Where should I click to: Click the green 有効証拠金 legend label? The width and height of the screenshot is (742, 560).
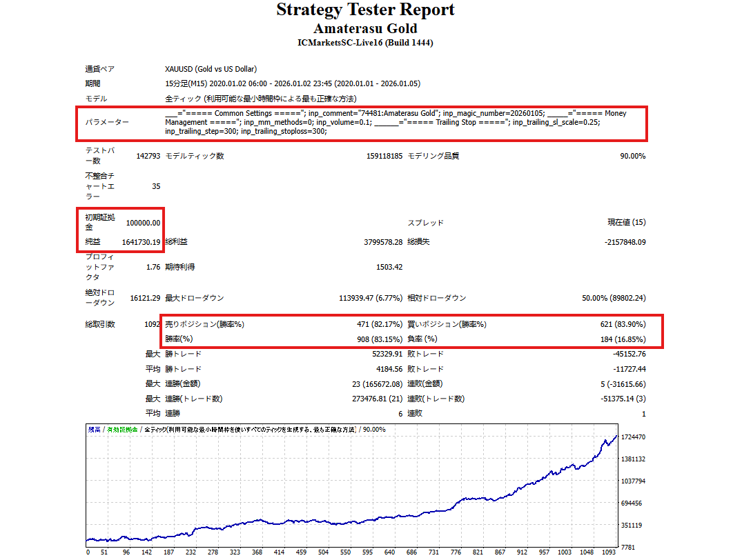[x=121, y=430]
